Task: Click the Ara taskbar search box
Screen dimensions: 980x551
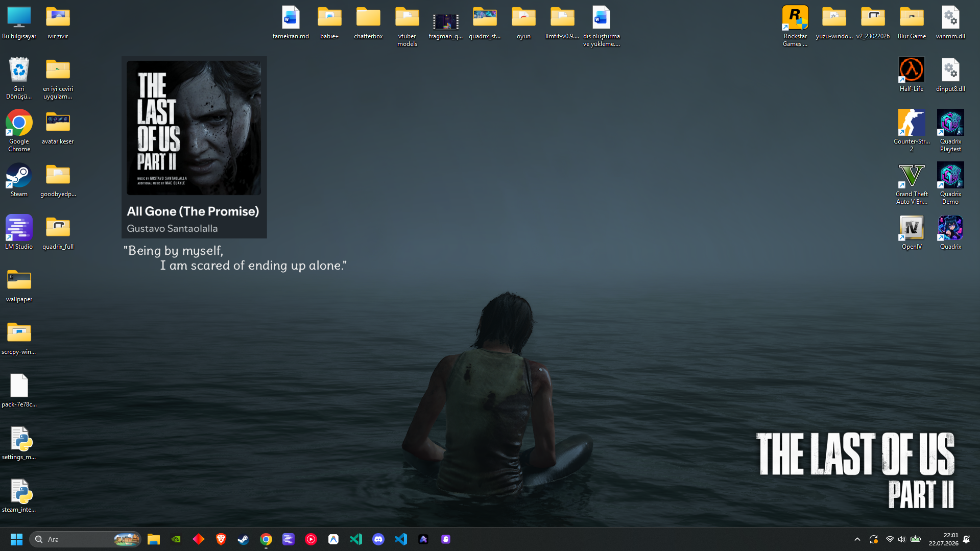Action: point(85,539)
